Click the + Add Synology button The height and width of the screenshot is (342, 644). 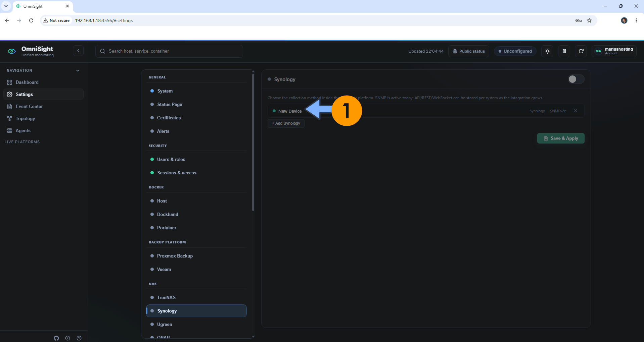[286, 123]
